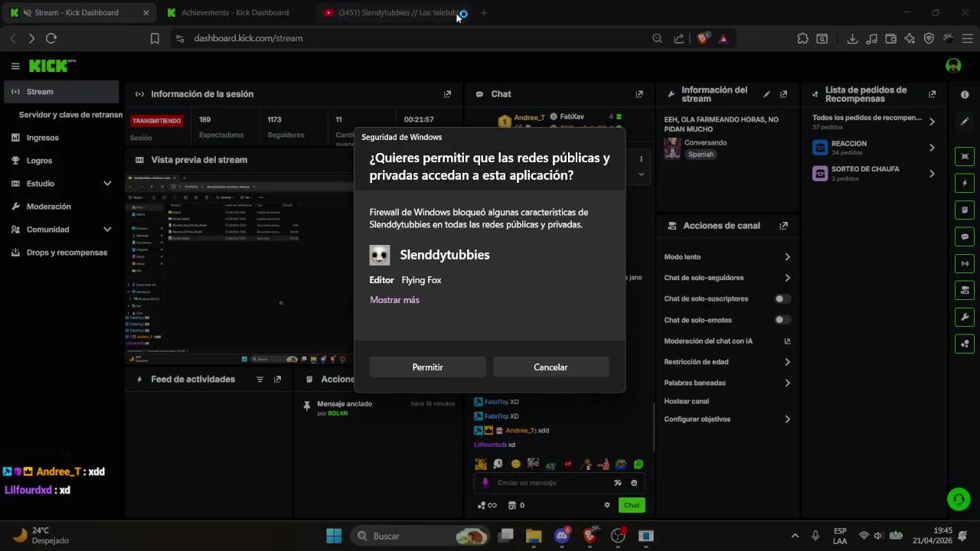
Task: Expand Mostrar más in firewall dialog
Action: 394,300
